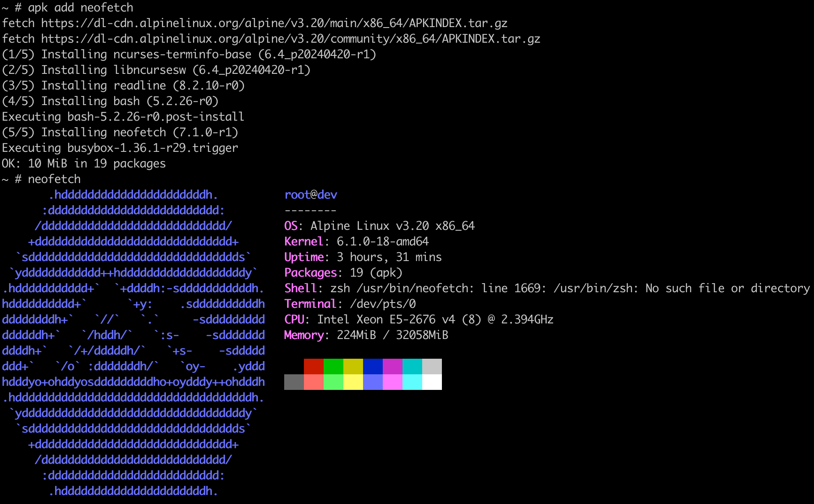Click the bright yellow color block
This screenshot has width=814, height=504.
(x=353, y=382)
